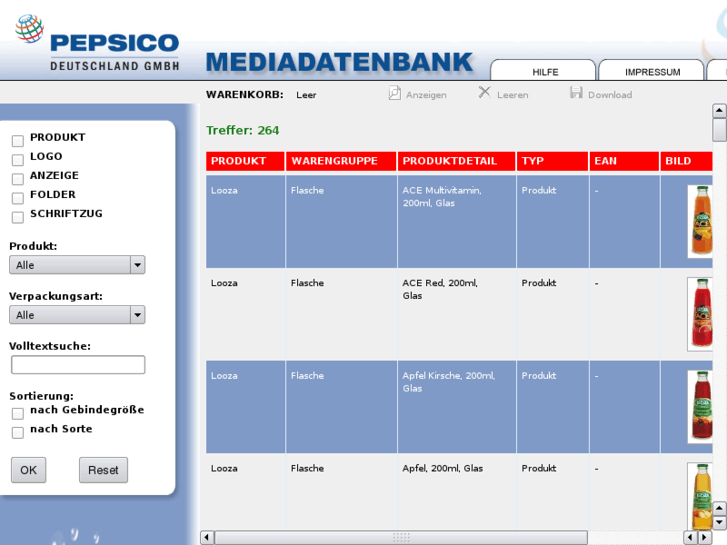Viewport: 727px width, 545px height.
Task: Open the ACE Multivitamin bottle thumbnail
Action: [701, 221]
